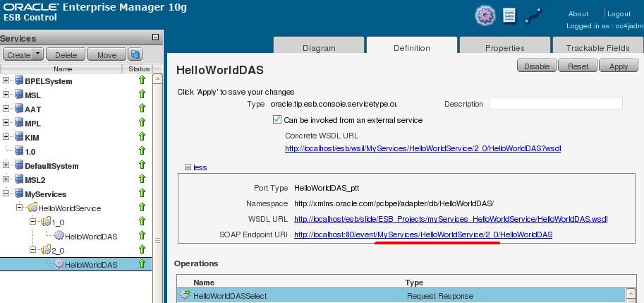Click the Operations table scrollbar up arrow
The height and width of the screenshot is (303, 644).
pos(631,294)
